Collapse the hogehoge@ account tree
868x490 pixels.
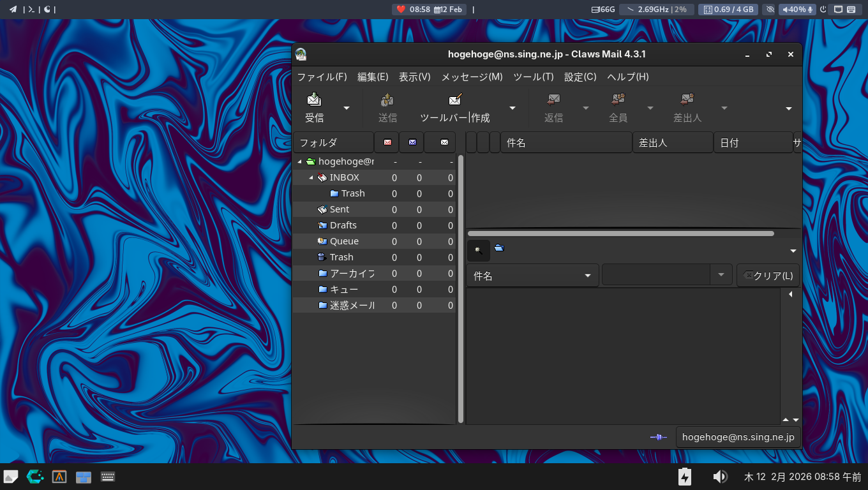pyautogui.click(x=300, y=161)
